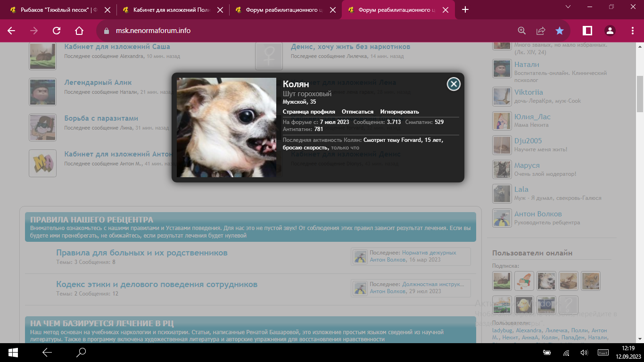Toggle the browser side panel icon
The width and height of the screenshot is (644, 362).
(x=587, y=31)
